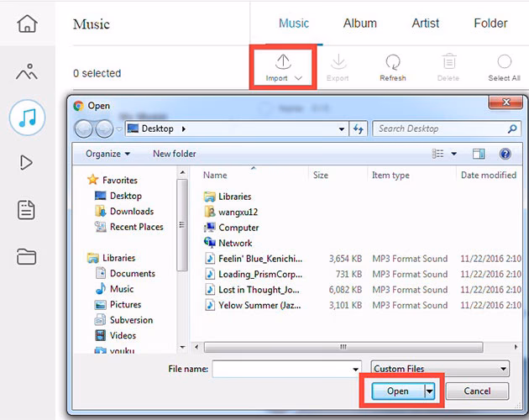Open the Files folder sidebar icon
The width and height of the screenshot is (529, 420).
pos(27,256)
